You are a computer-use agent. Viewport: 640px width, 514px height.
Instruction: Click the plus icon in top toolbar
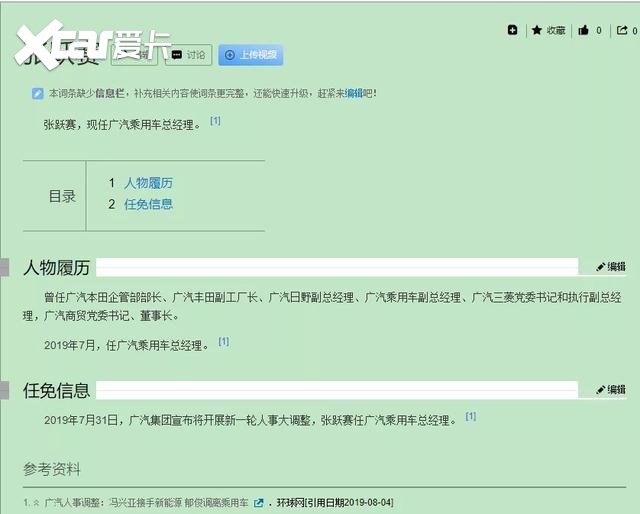point(513,30)
